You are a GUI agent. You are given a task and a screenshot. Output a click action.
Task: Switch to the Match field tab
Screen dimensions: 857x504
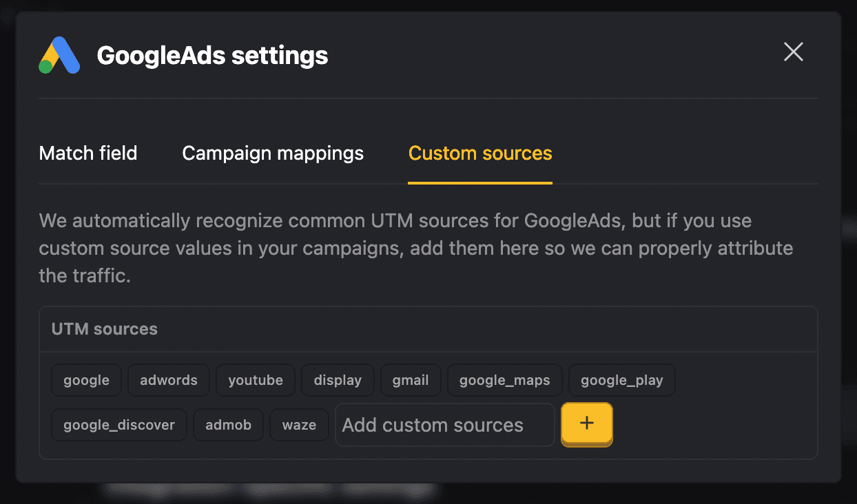coord(87,153)
